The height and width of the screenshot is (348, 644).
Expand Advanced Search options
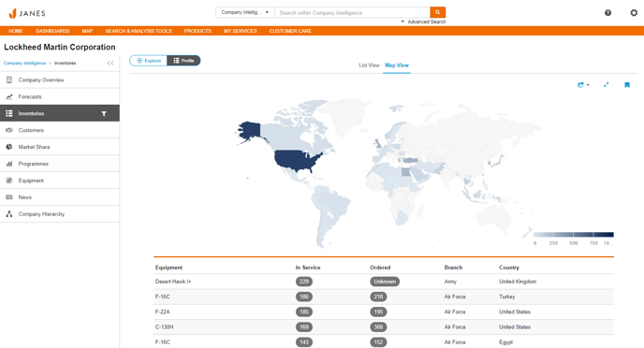point(423,22)
